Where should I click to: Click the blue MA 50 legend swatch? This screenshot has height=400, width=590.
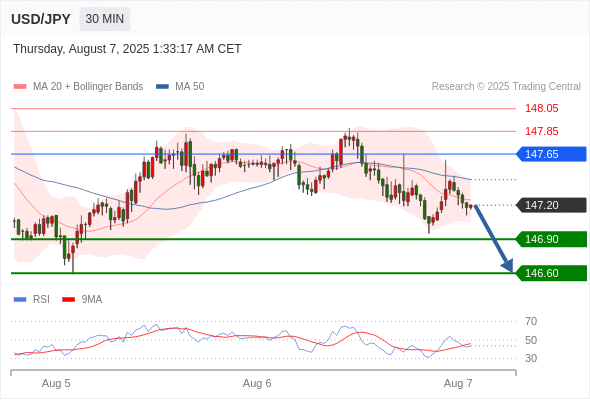tap(162, 87)
